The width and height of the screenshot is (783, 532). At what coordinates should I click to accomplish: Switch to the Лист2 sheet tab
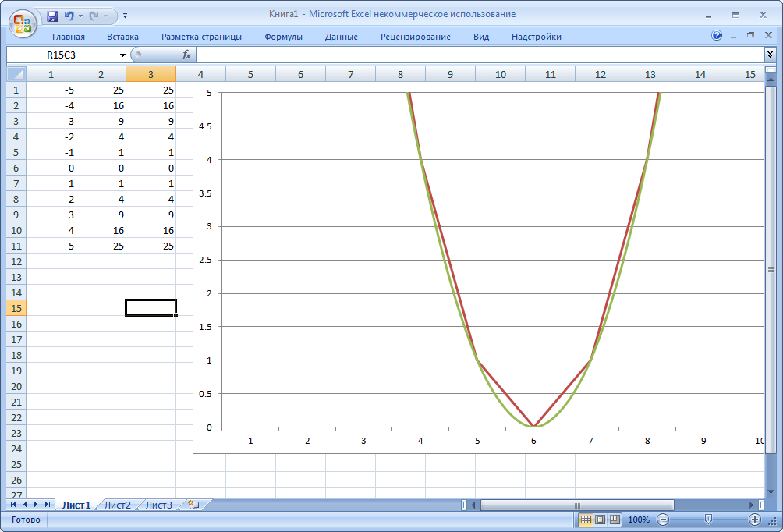[118, 505]
